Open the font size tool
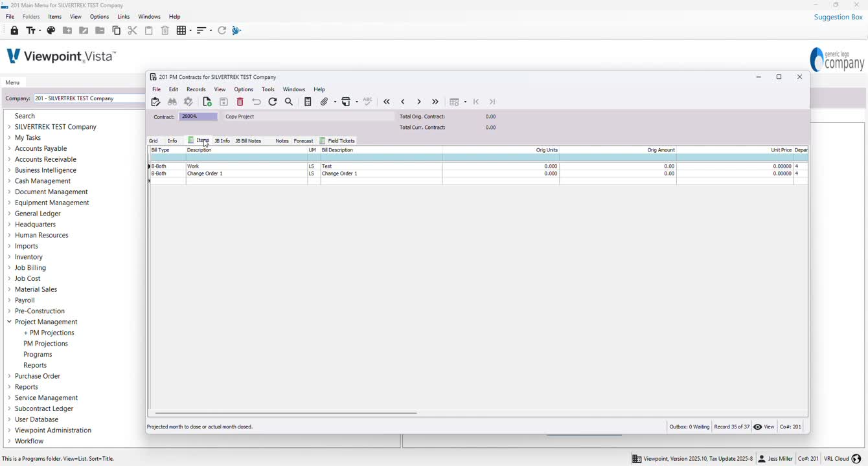 (x=33, y=30)
